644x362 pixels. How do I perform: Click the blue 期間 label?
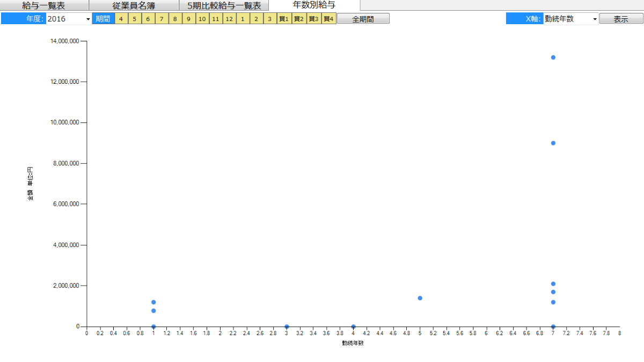[x=103, y=19]
